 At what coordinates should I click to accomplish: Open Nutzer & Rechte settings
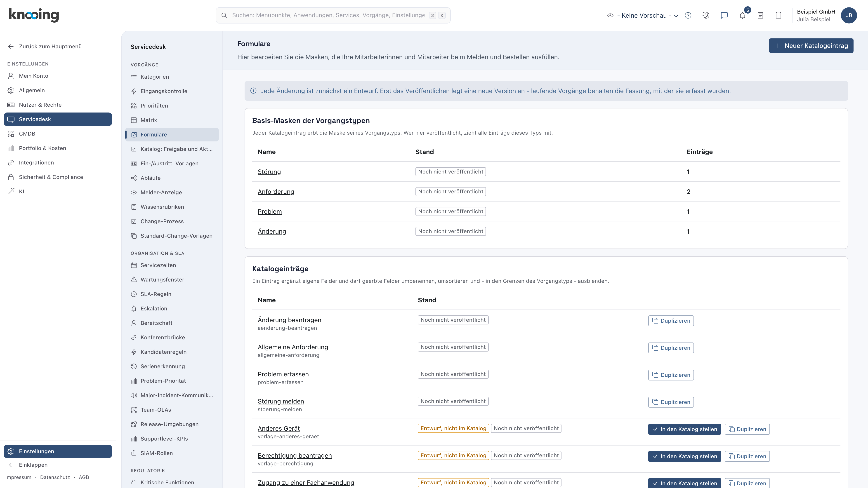(58, 105)
